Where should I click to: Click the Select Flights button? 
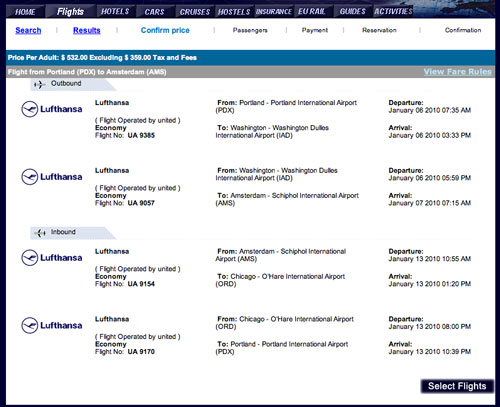pyautogui.click(x=457, y=386)
